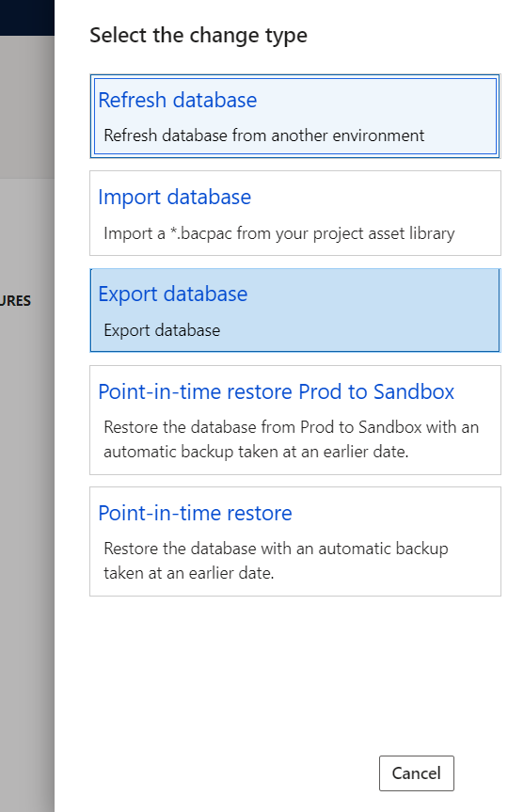The image size is (508, 812).
Task: Click the 'Export database' description line
Action: pos(162,330)
